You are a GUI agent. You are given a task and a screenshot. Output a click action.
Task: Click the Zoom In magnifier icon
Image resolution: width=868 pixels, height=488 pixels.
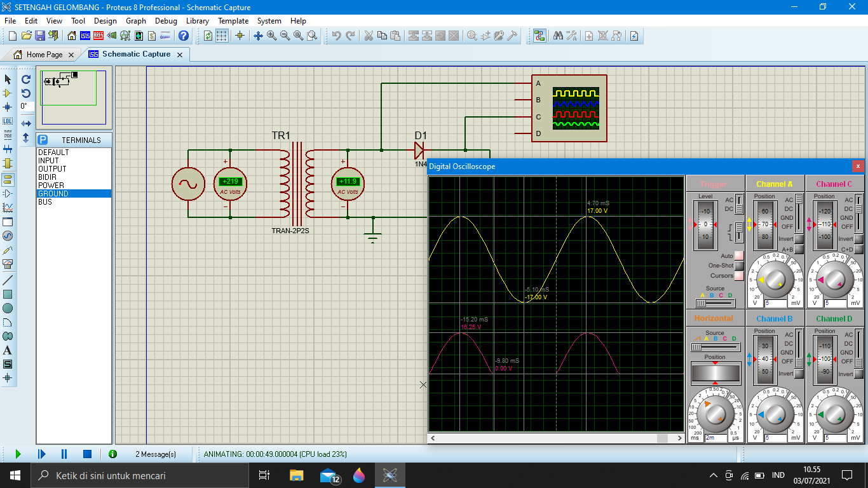click(x=272, y=36)
